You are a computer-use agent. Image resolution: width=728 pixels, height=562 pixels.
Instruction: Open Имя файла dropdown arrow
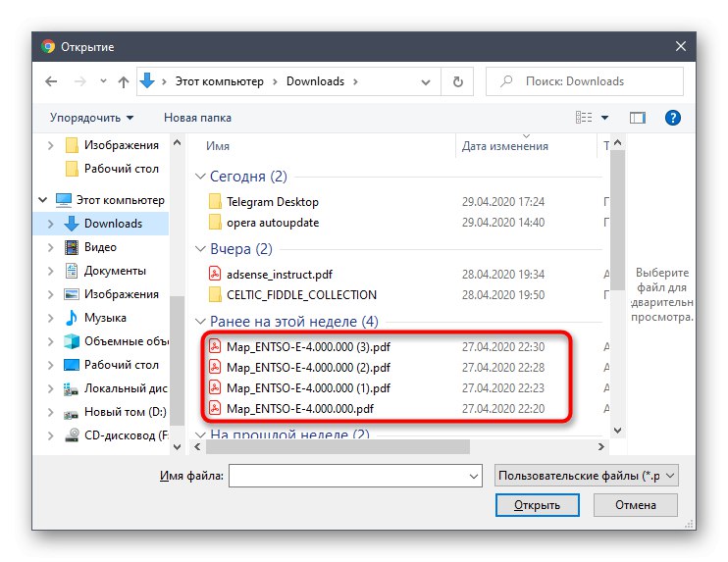[x=474, y=476]
